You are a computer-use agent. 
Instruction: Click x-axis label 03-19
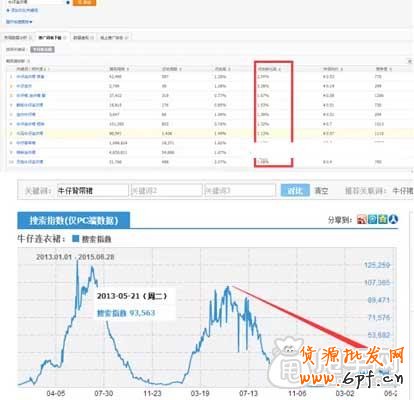coord(200,393)
